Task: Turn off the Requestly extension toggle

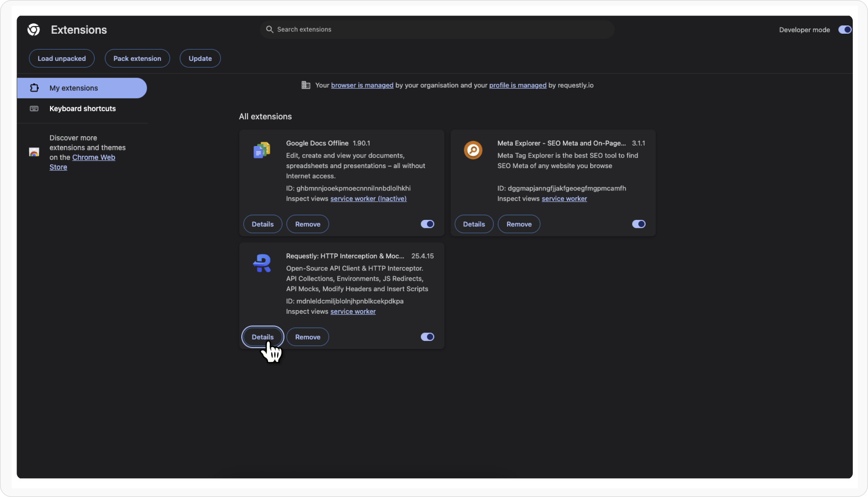Action: [x=427, y=337]
